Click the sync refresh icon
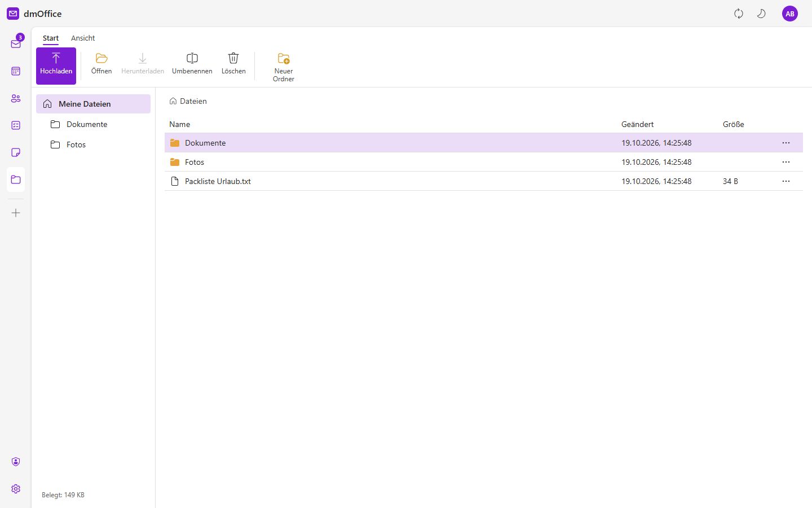Viewport: 812px width, 508px height. pos(739,14)
